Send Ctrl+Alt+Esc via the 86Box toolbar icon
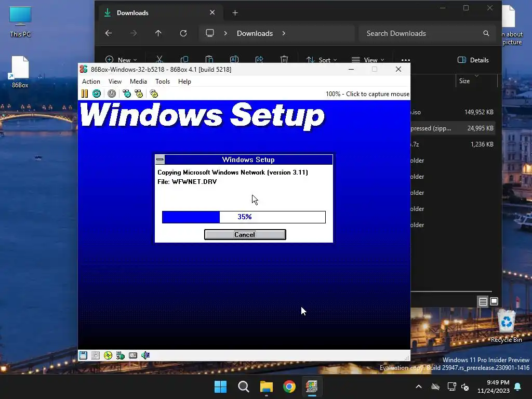 pyautogui.click(x=139, y=94)
